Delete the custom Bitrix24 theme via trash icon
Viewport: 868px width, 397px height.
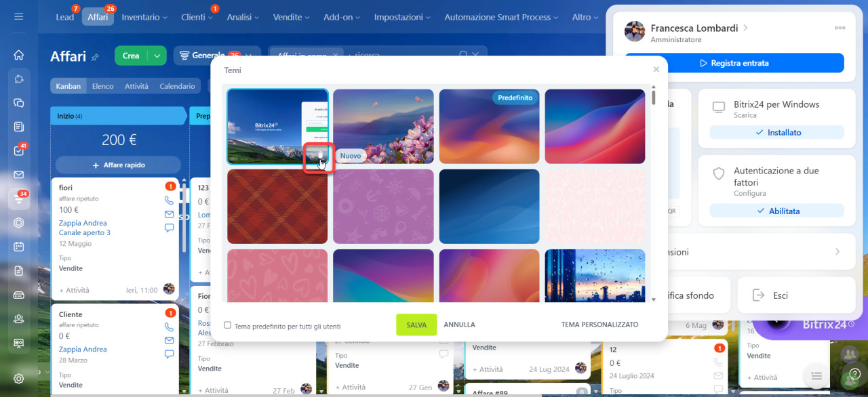pyautogui.click(x=319, y=155)
